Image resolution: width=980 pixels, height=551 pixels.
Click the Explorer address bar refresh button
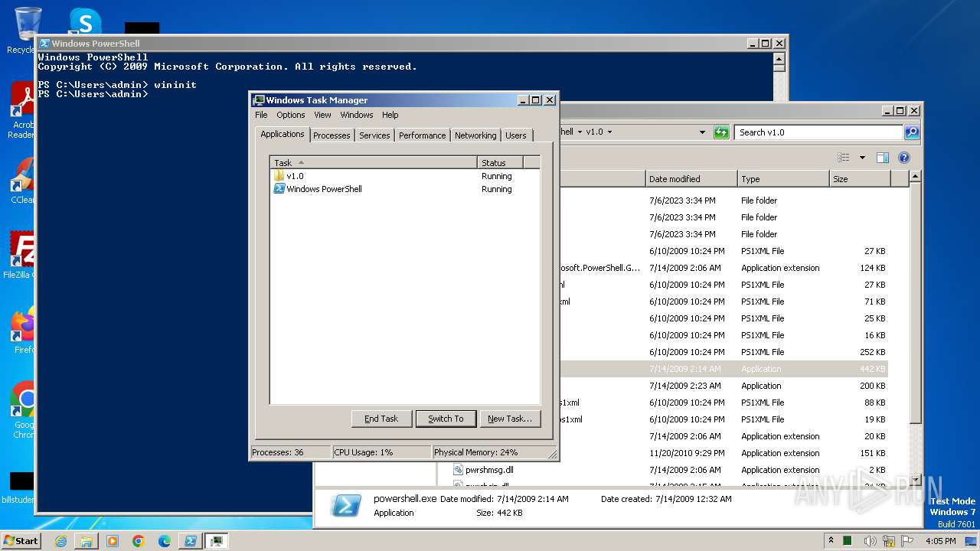721,132
